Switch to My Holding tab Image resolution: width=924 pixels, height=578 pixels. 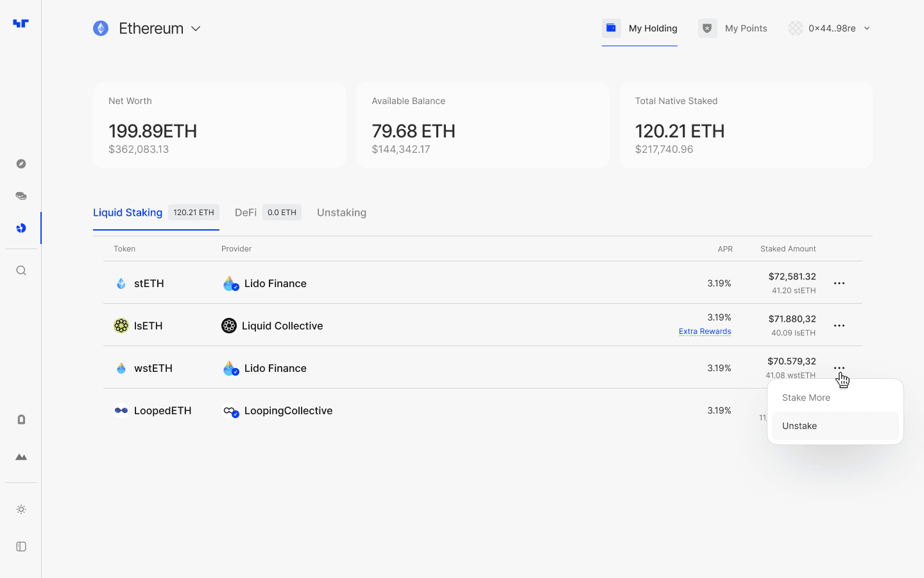[x=640, y=28]
